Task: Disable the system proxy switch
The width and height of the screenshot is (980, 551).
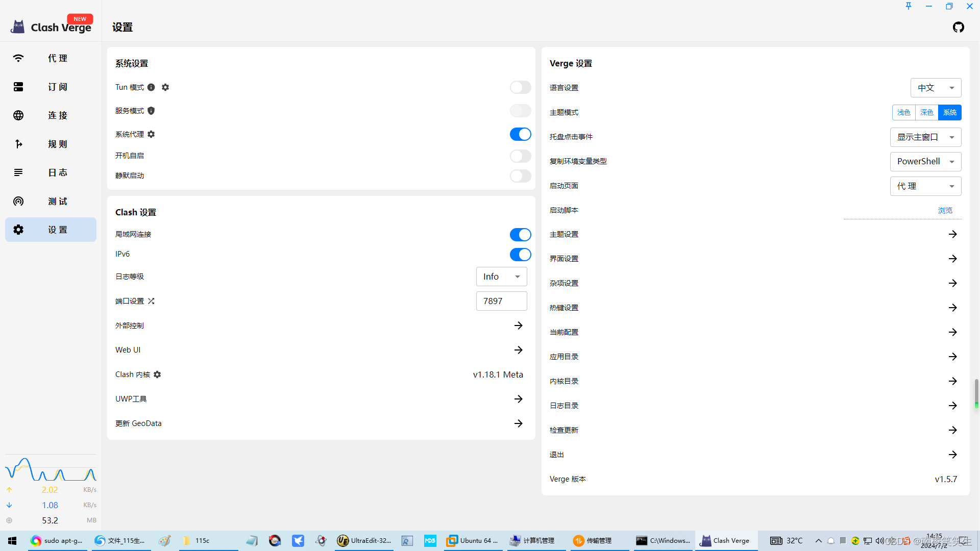Action: pos(520,134)
